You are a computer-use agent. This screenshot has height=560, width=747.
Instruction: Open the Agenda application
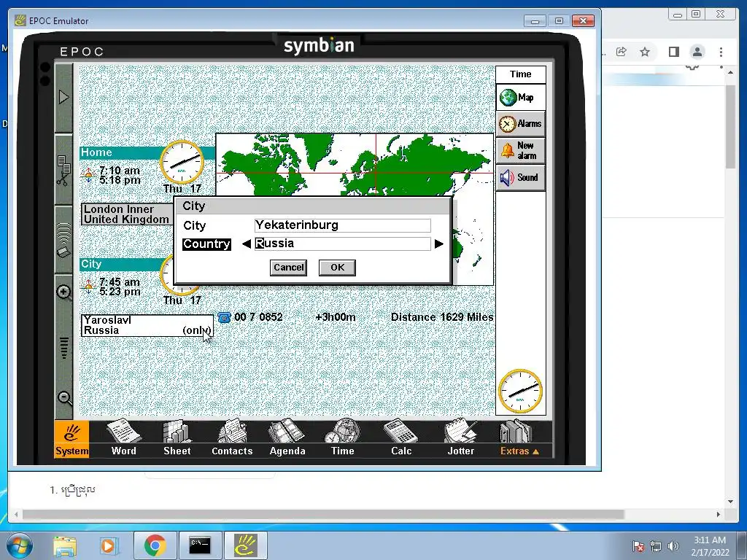tap(287, 439)
